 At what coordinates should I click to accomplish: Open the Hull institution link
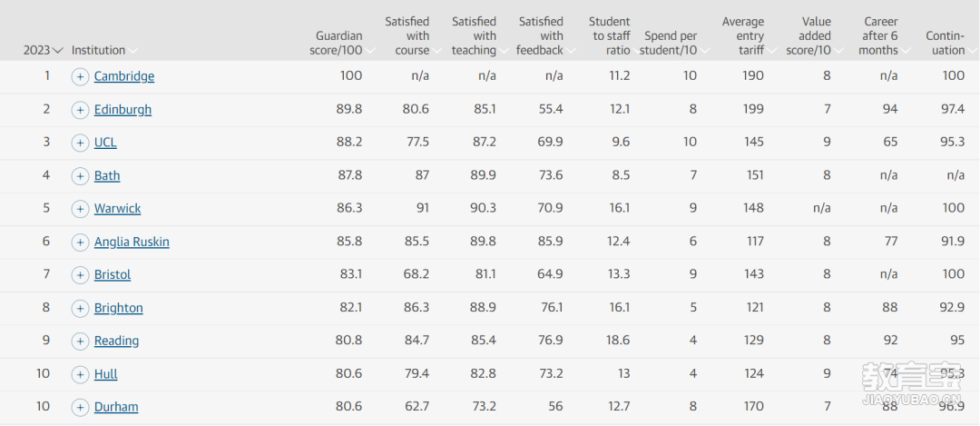pos(105,374)
